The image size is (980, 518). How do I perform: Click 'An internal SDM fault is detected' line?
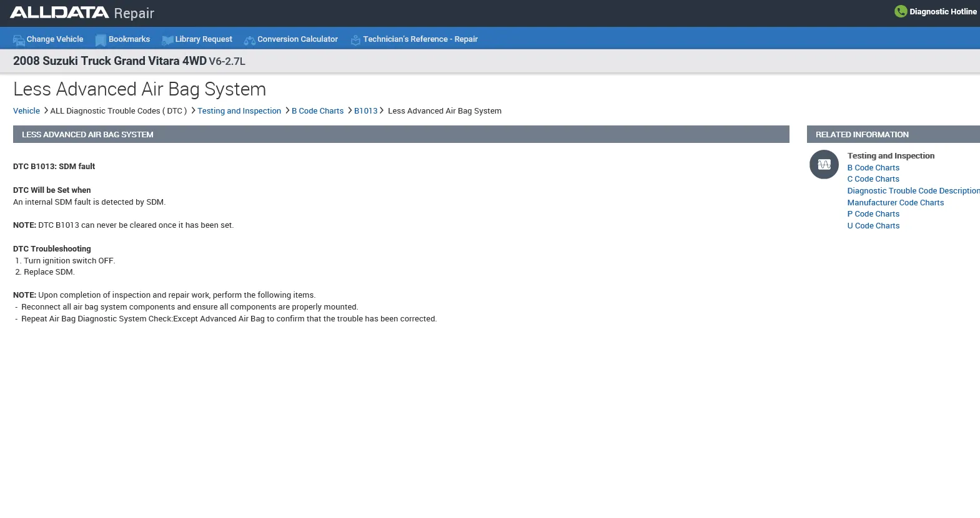[x=89, y=202]
